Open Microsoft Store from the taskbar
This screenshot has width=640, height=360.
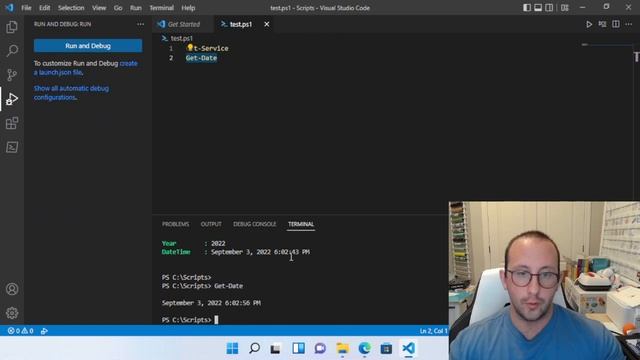(386, 348)
